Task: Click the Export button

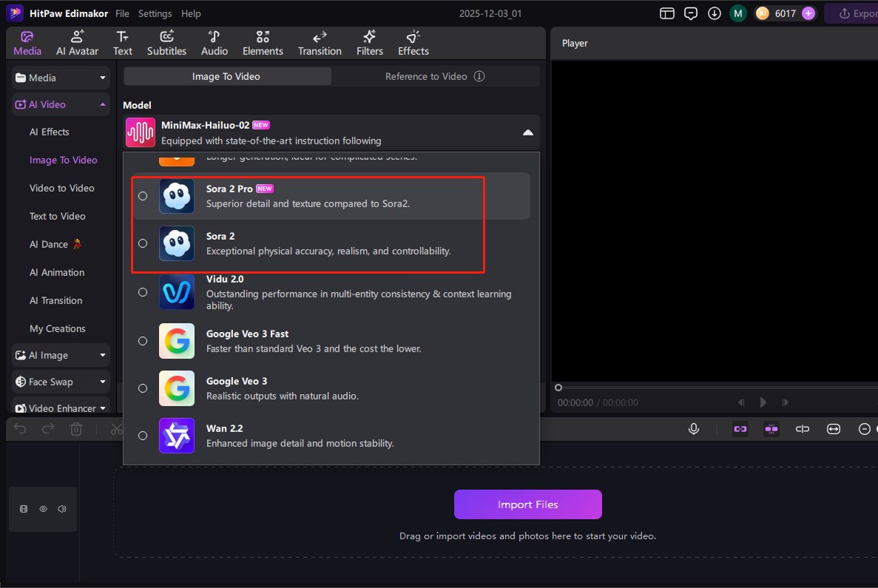Action: point(860,13)
